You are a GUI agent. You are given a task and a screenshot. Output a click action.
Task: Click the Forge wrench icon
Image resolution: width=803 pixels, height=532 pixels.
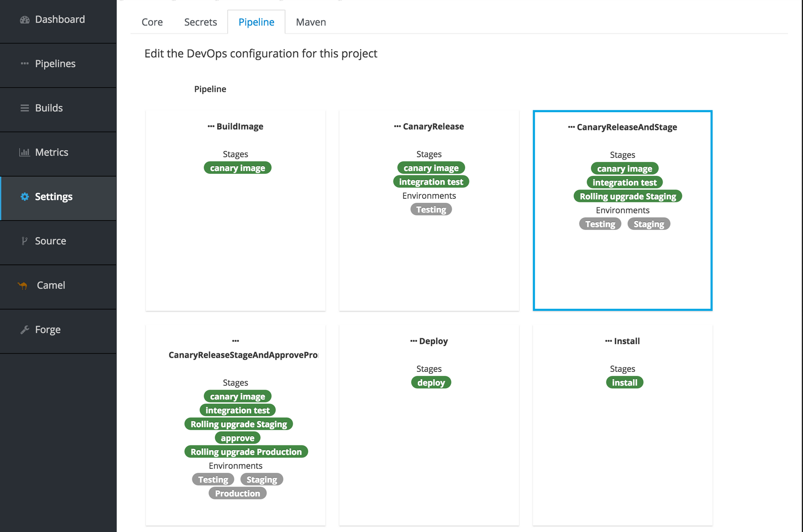tap(25, 330)
